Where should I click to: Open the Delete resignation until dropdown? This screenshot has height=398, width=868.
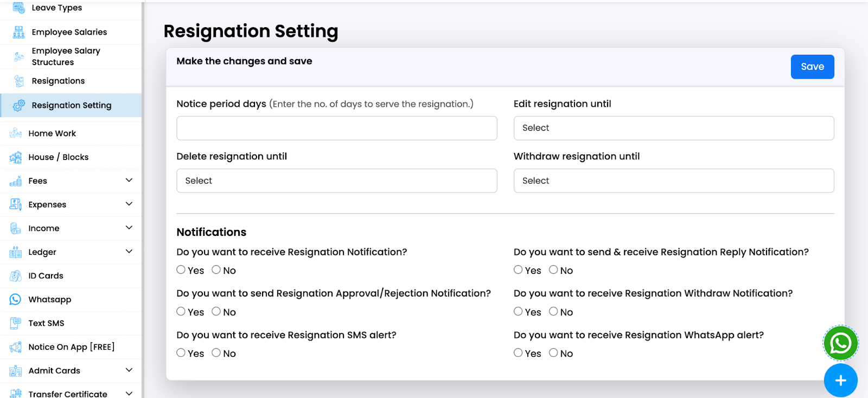click(x=336, y=181)
